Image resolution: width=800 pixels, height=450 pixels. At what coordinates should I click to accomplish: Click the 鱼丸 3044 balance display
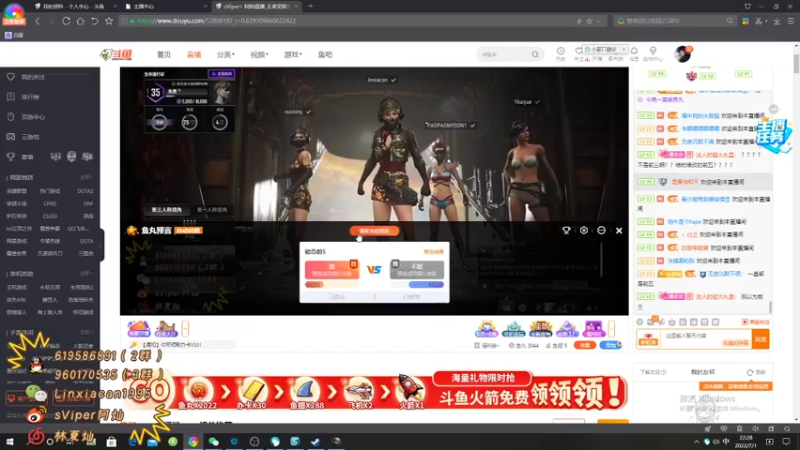(523, 345)
